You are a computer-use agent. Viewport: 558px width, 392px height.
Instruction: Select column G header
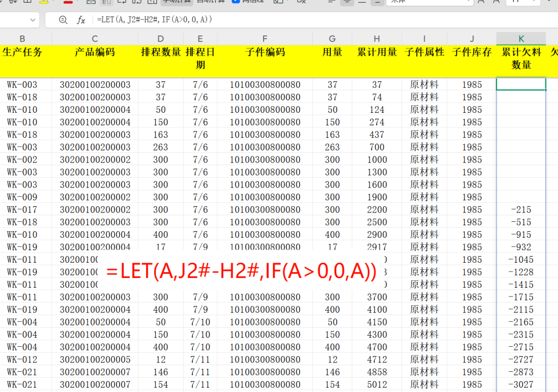tap(332, 39)
